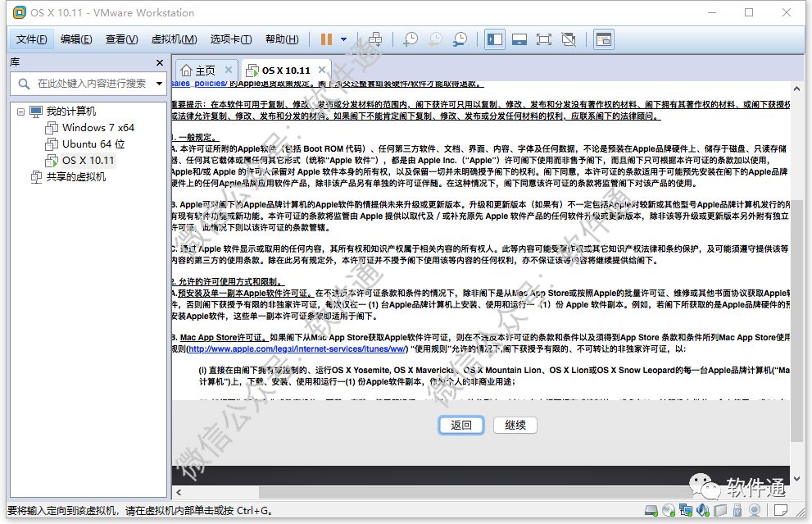Viewport: 812px width, 524px height.
Task: Click the home icon on the 主页 tab
Action: click(187, 70)
